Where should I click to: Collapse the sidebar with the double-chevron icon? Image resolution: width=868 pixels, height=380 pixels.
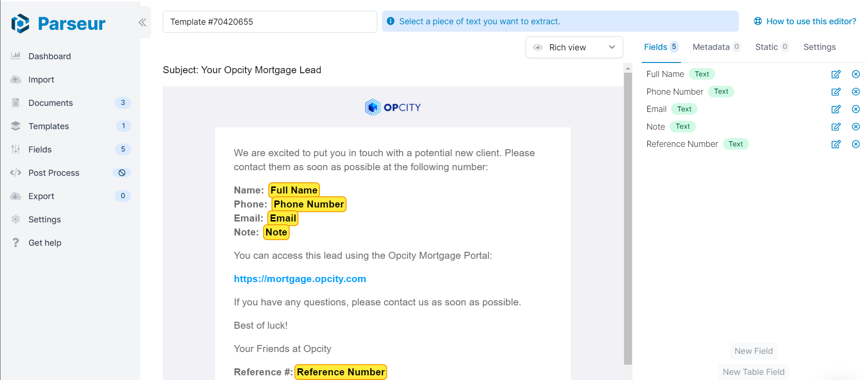[x=142, y=22]
